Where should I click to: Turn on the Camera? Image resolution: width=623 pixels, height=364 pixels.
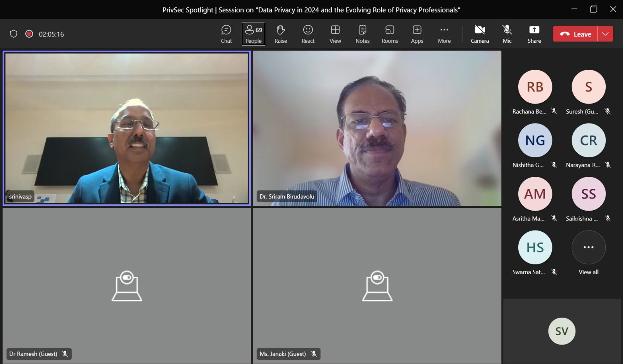[480, 34]
